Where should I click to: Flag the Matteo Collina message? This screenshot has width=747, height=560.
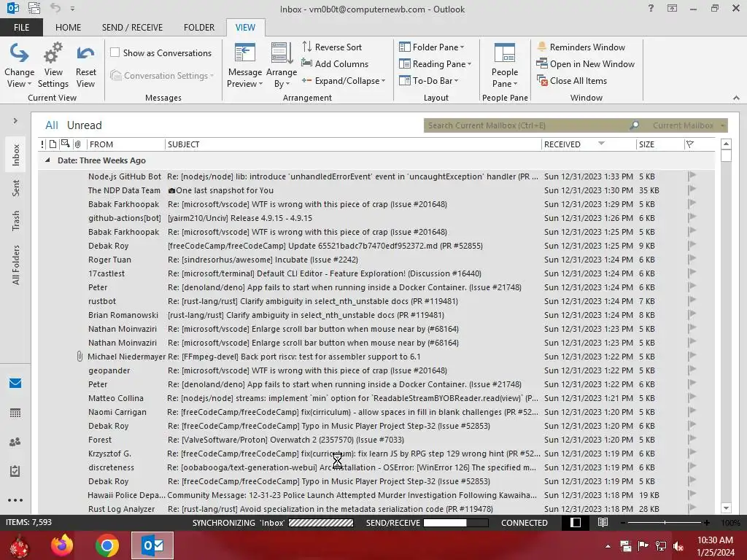(692, 397)
